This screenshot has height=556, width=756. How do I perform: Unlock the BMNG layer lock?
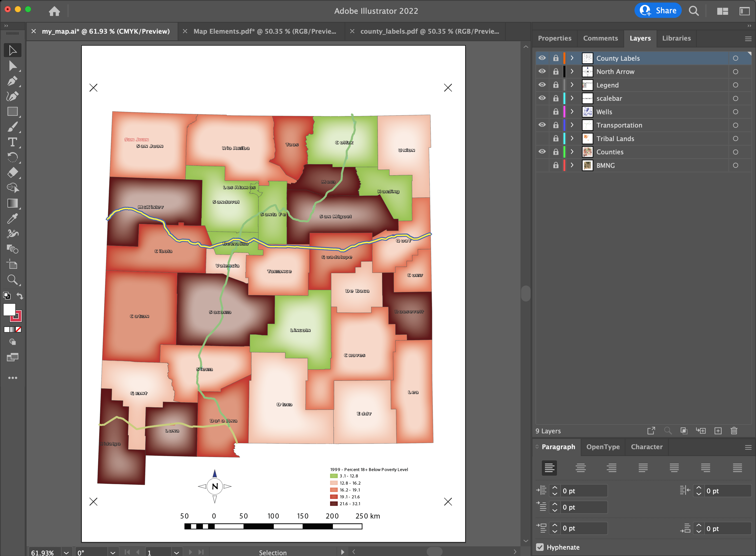(x=556, y=165)
